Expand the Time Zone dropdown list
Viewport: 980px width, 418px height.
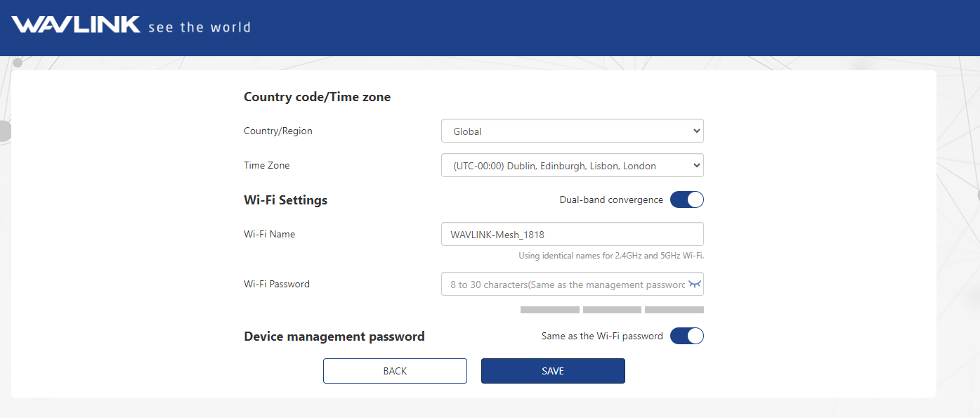point(572,166)
